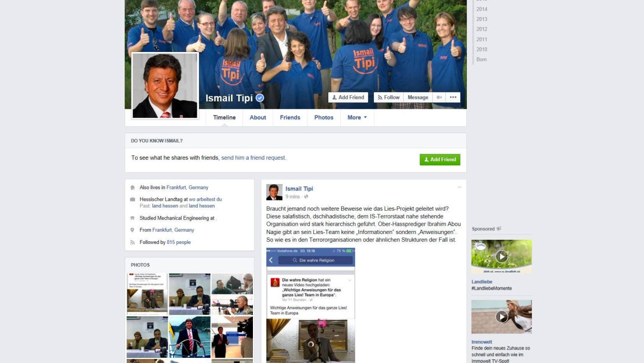644x363 pixels.
Task: Open the three-dots profile actions menu
Action: 453,97
